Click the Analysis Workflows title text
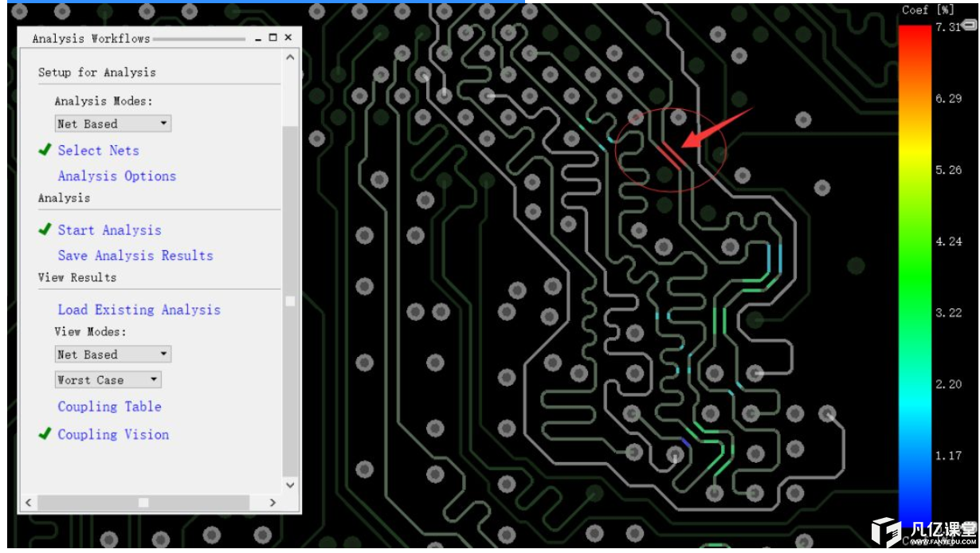Image resolution: width=980 pixels, height=553 pixels. (91, 38)
